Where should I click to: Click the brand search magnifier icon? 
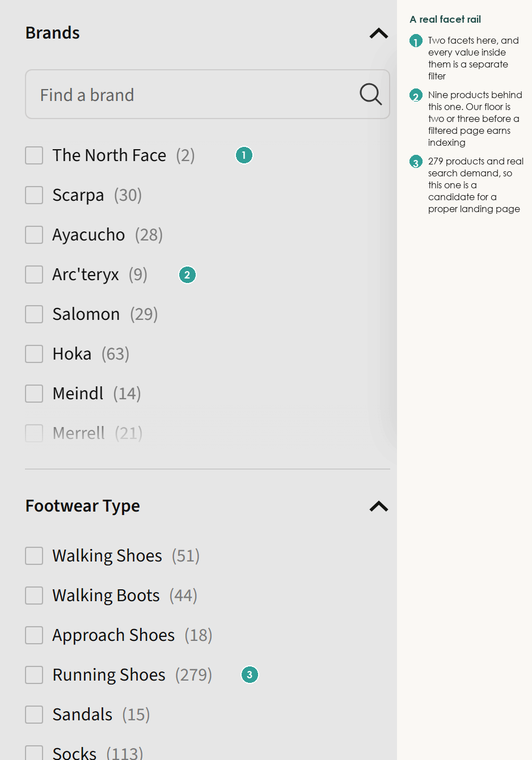pos(371,94)
